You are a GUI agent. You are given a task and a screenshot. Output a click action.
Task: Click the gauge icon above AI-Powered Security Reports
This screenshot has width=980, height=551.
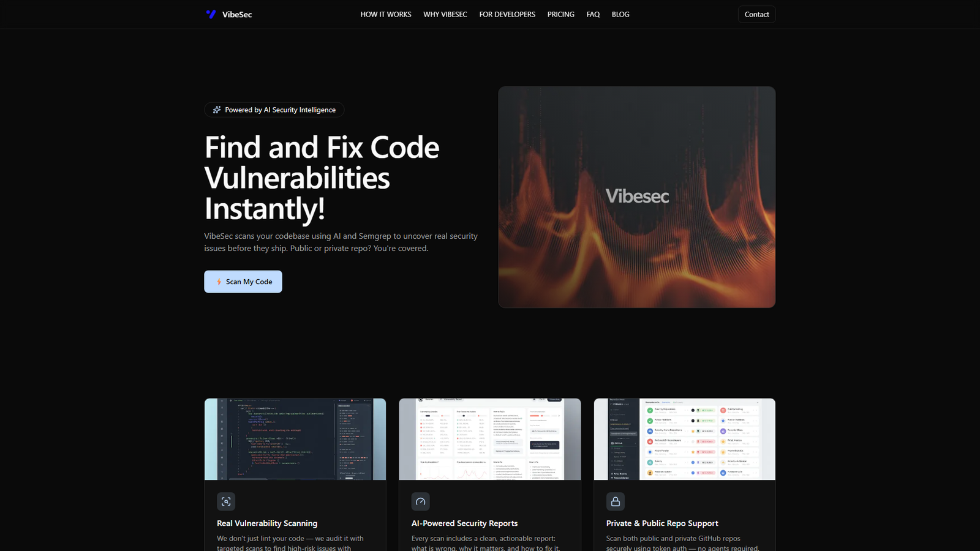click(421, 501)
